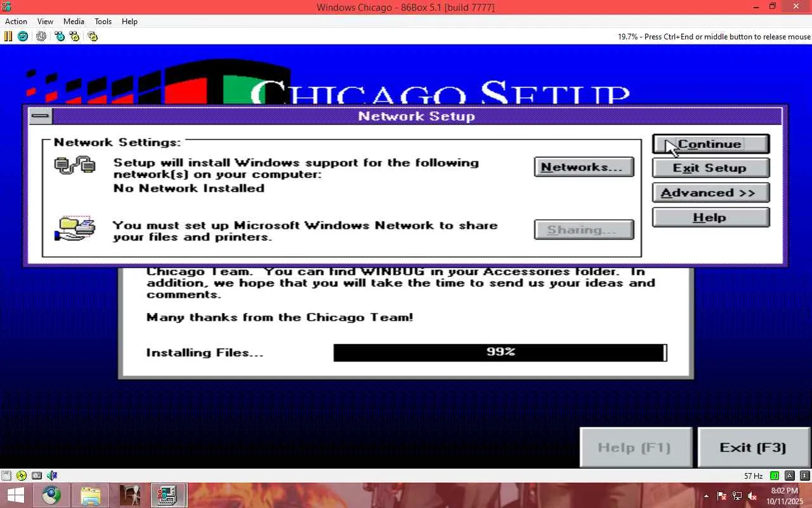
Task: Open File Explorer from the taskbar
Action: [x=91, y=495]
